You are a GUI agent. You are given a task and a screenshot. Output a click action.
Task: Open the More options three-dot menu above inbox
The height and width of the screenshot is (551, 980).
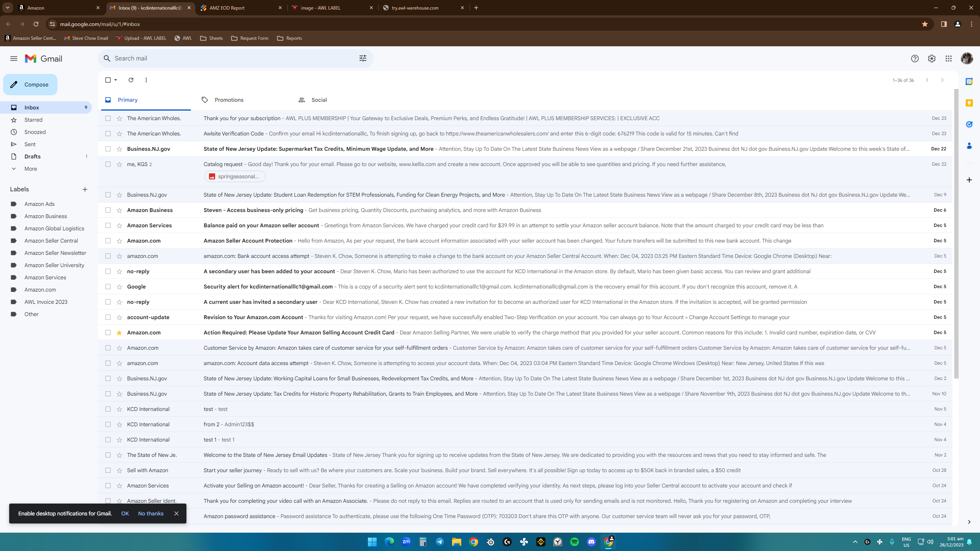point(146,80)
